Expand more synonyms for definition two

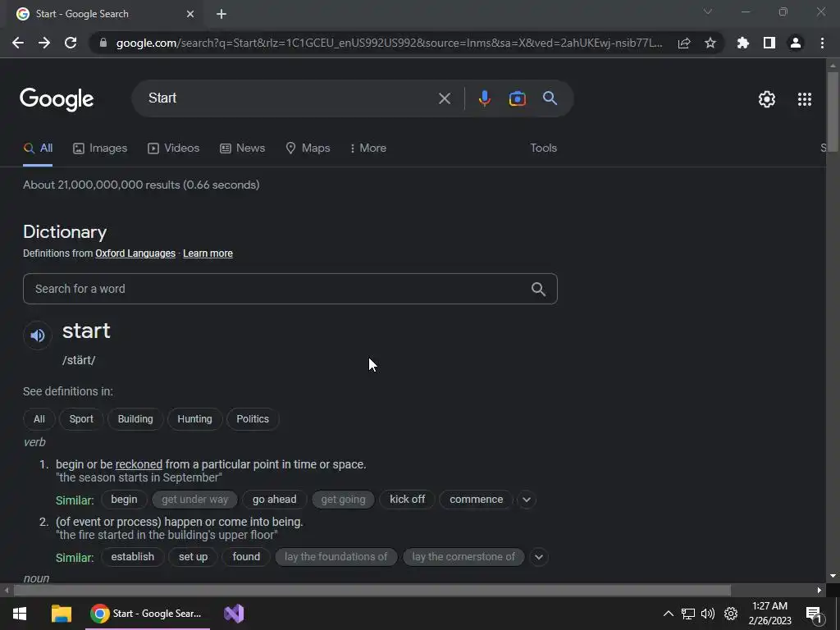tap(539, 557)
